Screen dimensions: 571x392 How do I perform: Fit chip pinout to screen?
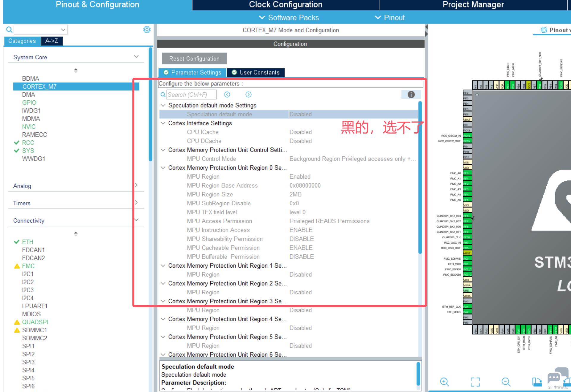[x=475, y=382]
